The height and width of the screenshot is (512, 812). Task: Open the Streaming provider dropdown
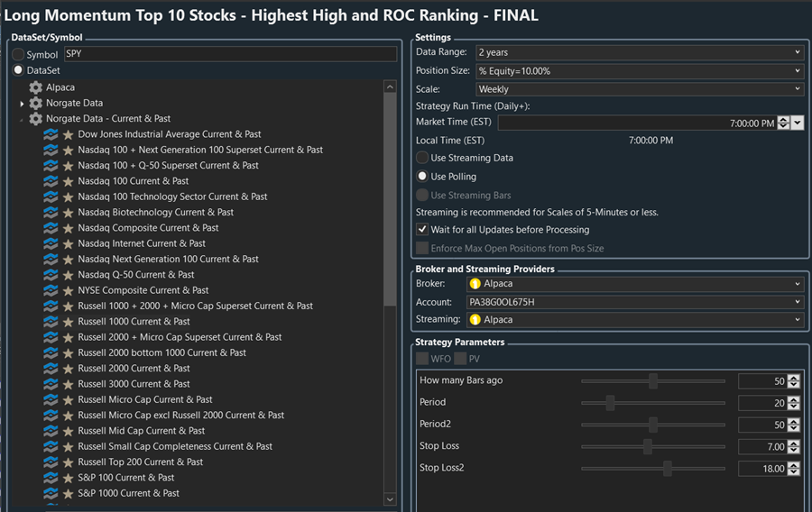point(635,320)
